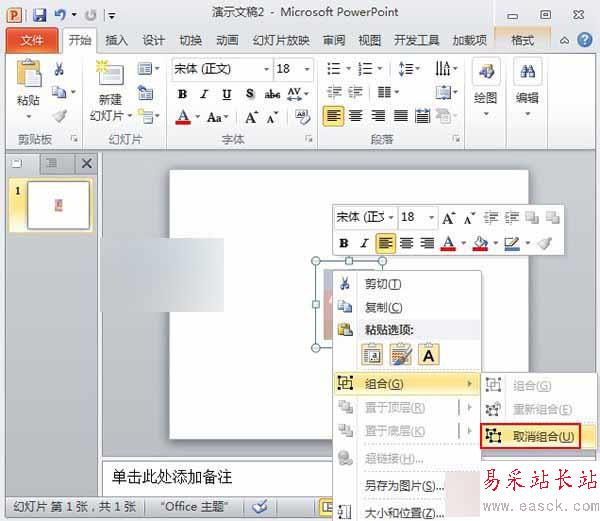Select slide 1 thumbnail
The width and height of the screenshot is (600, 521).
click(58, 205)
